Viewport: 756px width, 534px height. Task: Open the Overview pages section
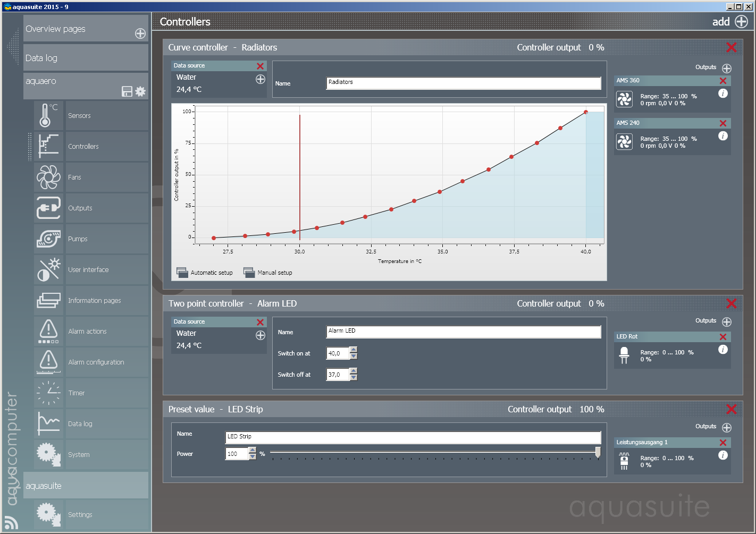pyautogui.click(x=85, y=29)
